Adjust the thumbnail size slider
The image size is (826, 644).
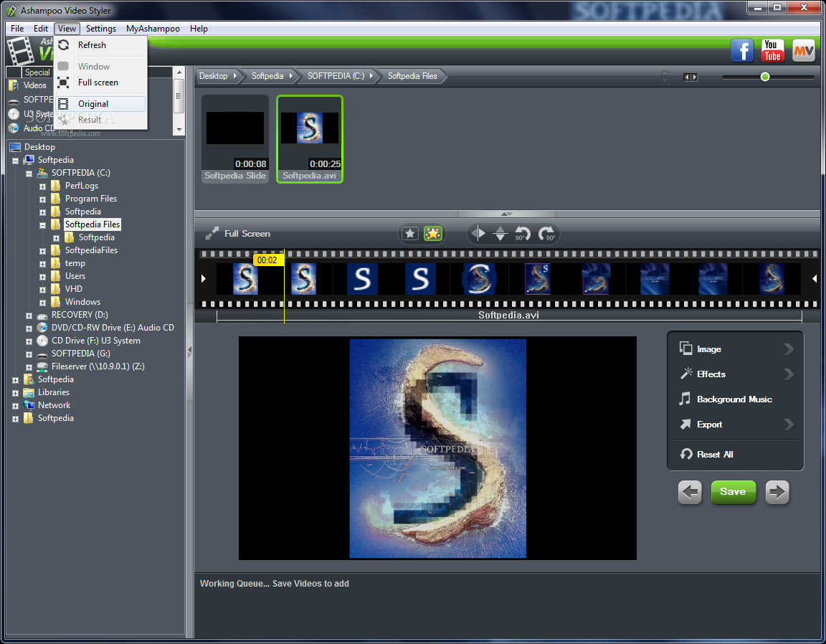pos(765,77)
